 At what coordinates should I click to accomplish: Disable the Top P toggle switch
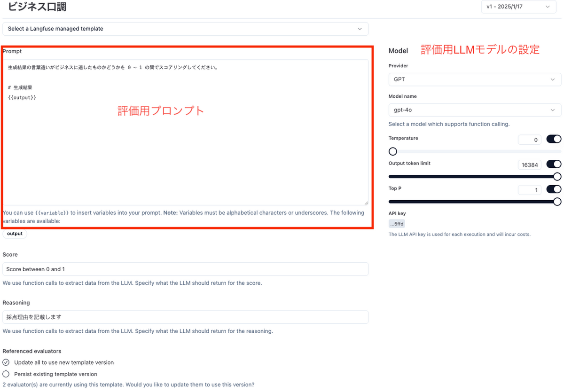click(x=554, y=189)
